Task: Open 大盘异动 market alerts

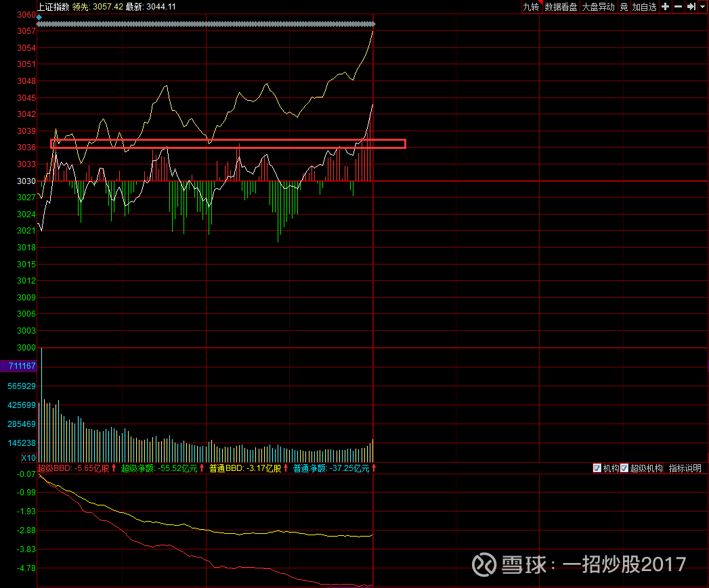Action: coord(598,7)
